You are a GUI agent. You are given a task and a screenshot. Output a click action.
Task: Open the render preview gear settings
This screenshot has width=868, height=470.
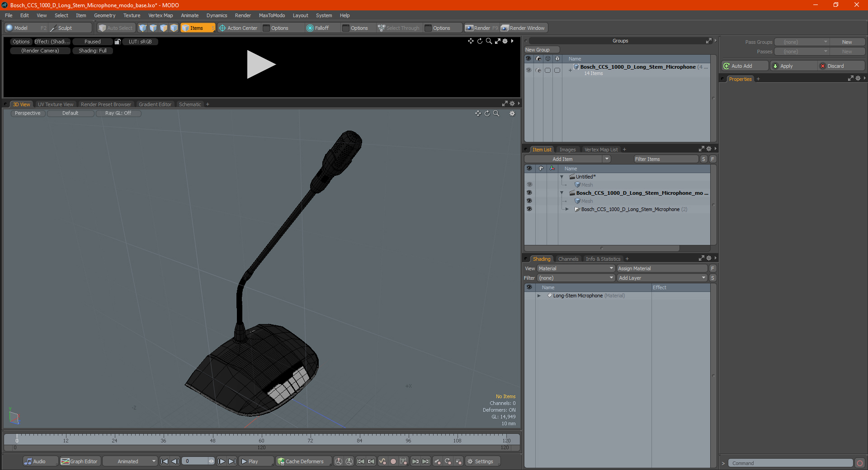(505, 41)
